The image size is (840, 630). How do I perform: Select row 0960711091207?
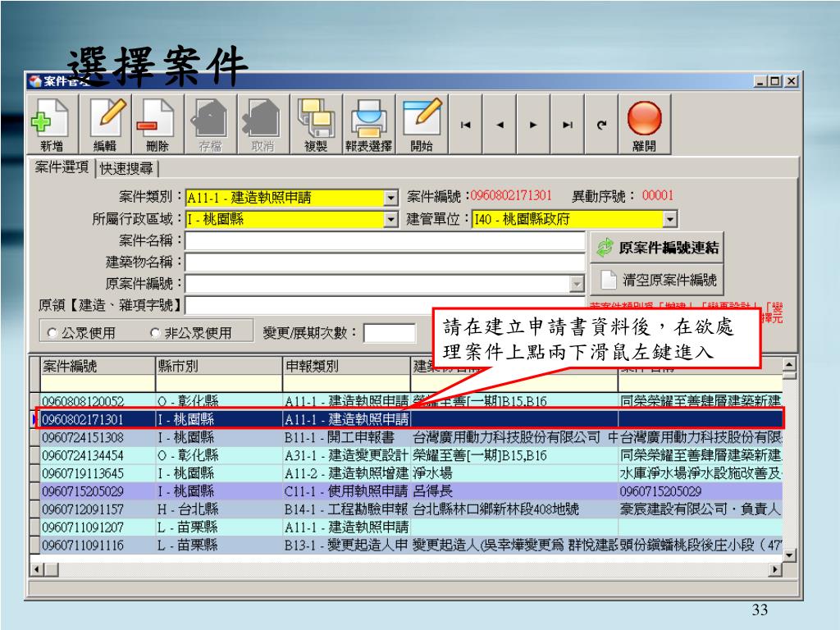point(411,527)
